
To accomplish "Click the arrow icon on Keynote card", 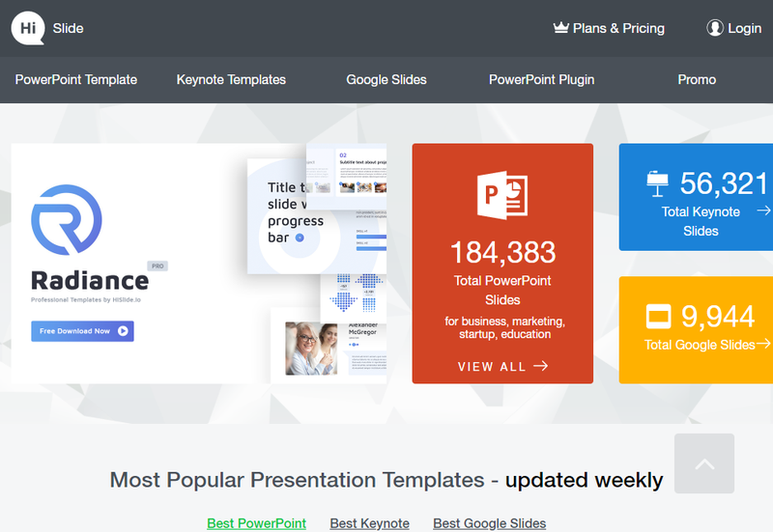I will (763, 210).
